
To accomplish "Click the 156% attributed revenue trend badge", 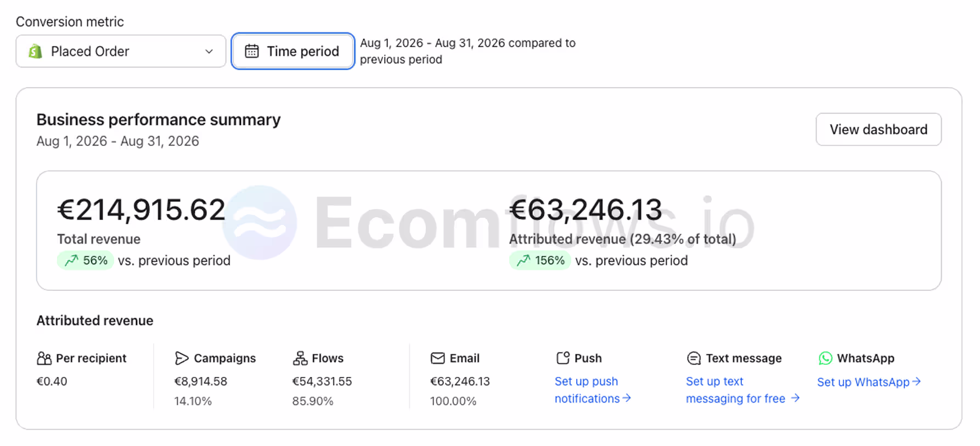I will [540, 260].
